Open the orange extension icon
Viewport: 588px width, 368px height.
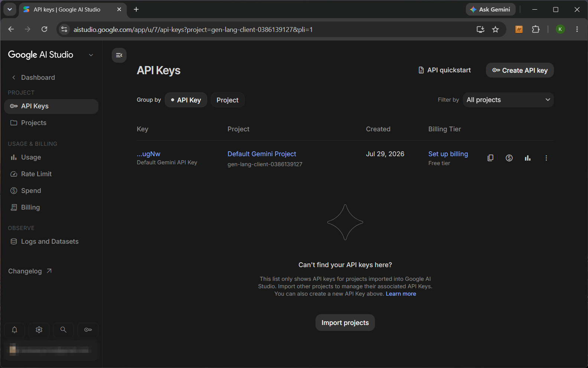click(x=519, y=29)
